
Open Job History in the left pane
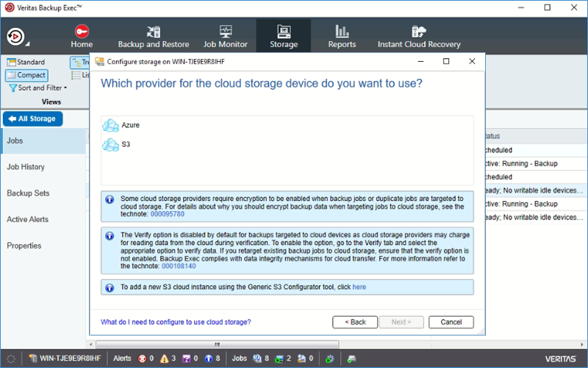click(x=43, y=167)
